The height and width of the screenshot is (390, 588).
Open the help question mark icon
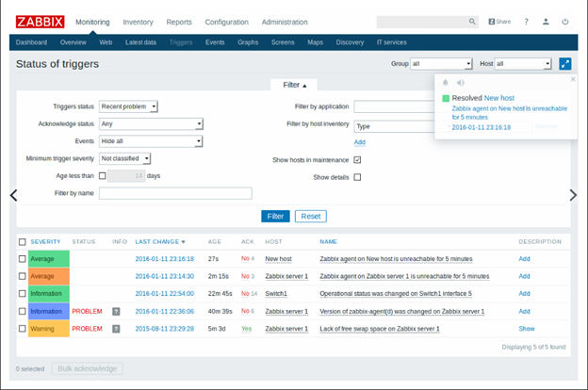point(527,22)
